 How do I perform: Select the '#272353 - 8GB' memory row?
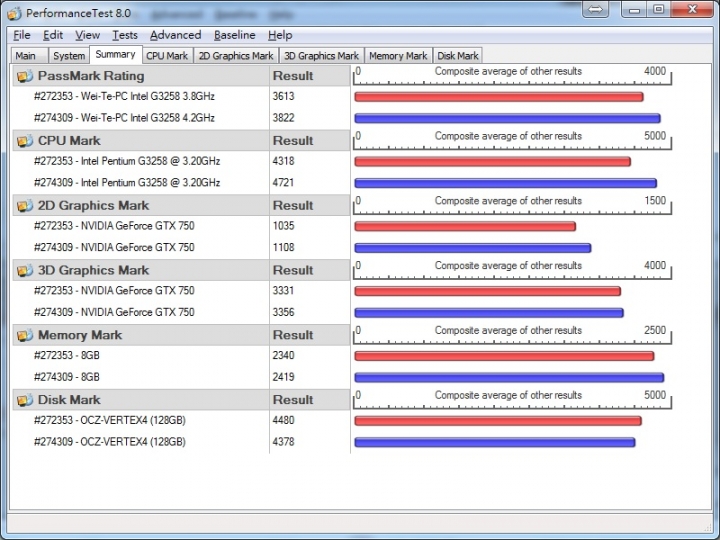(67, 355)
